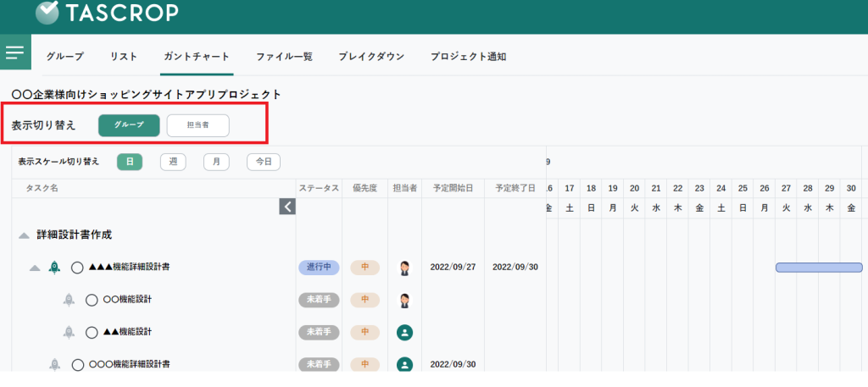Mark ▲▲▲機能詳細設計書 task complete circle
868x387 pixels.
[77, 268]
